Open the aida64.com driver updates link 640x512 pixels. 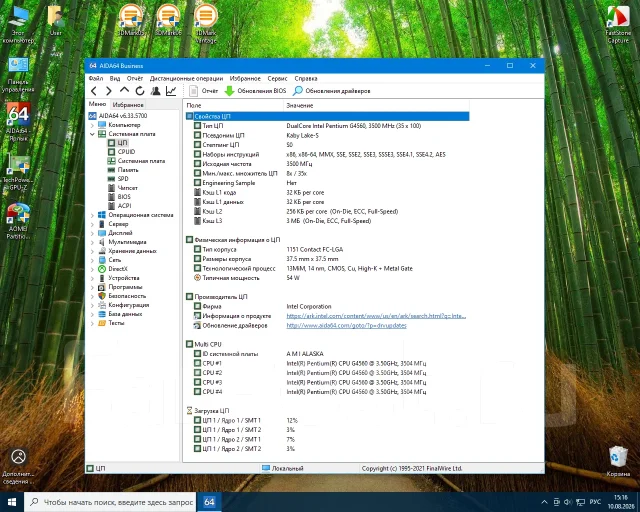[x=347, y=325]
